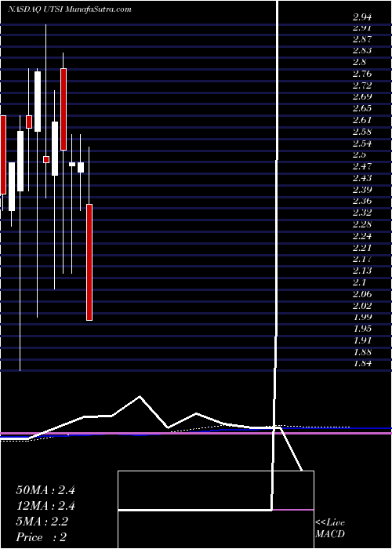The height and width of the screenshot is (549, 392).
Task: Click the 2.5 price axis label
Action: coord(361,155)
